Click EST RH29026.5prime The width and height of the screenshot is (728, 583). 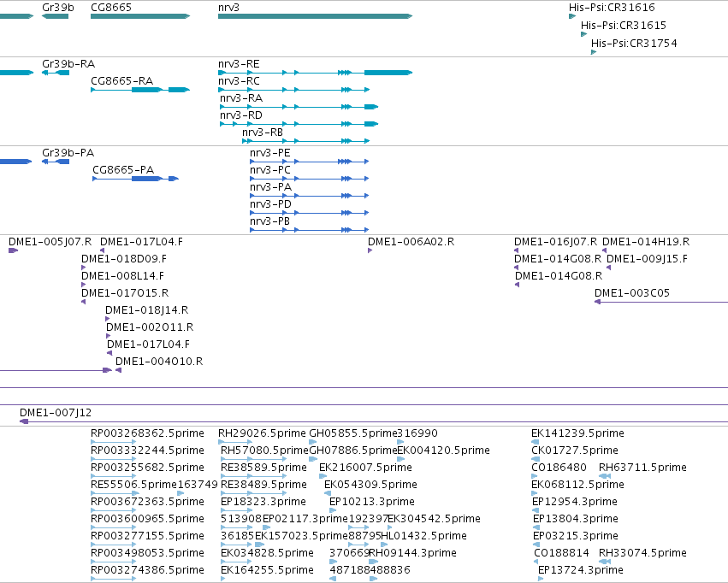[x=262, y=433]
